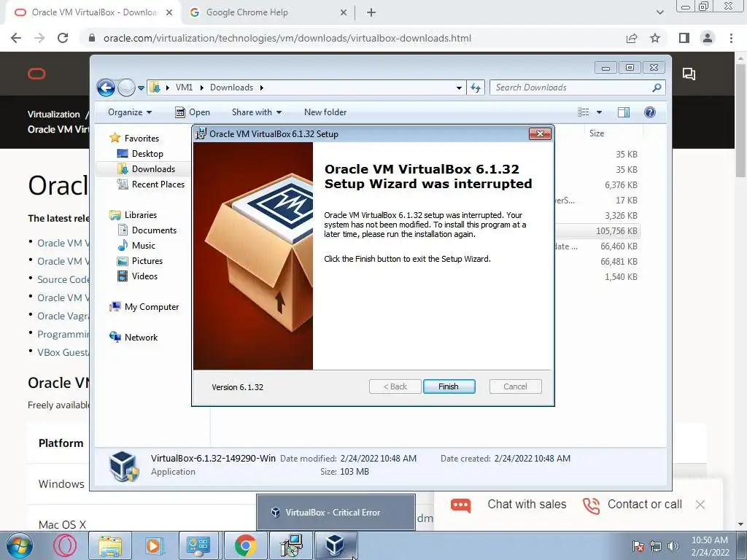
Task: Click Chrome forward navigation arrow
Action: [x=39, y=38]
